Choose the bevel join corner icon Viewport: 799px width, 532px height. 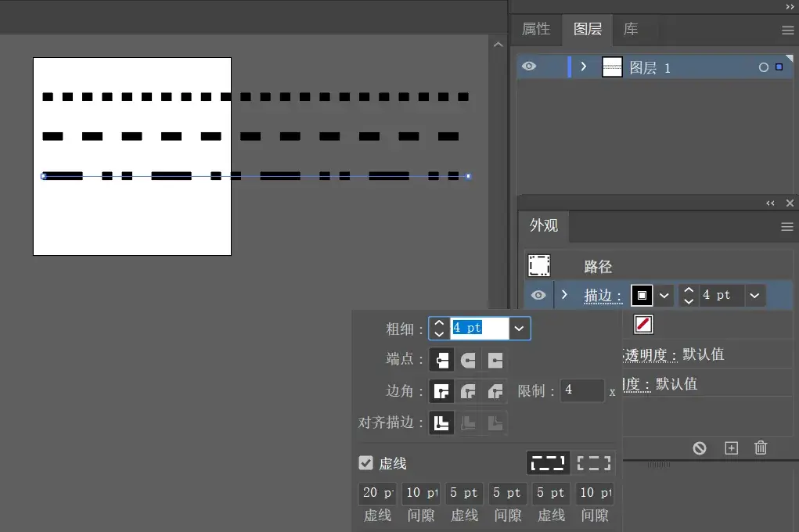pos(495,391)
